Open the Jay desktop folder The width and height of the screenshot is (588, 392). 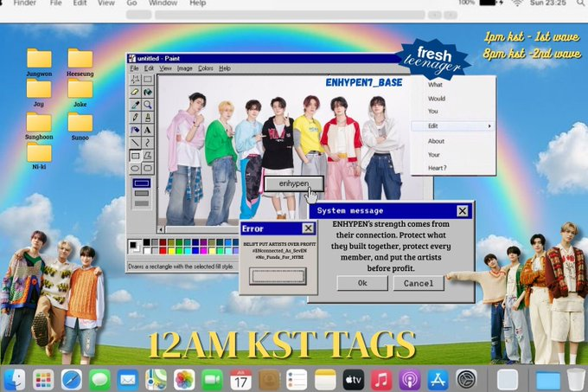(39, 93)
